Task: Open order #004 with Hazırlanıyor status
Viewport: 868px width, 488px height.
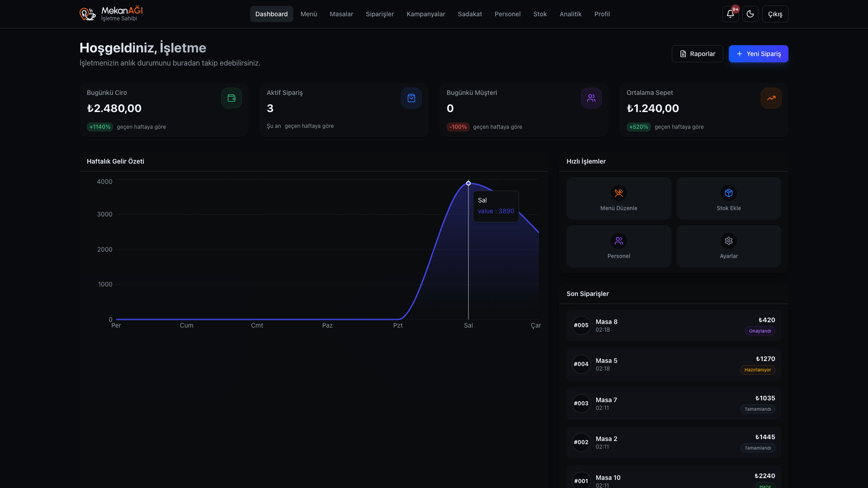Action: coord(673,364)
